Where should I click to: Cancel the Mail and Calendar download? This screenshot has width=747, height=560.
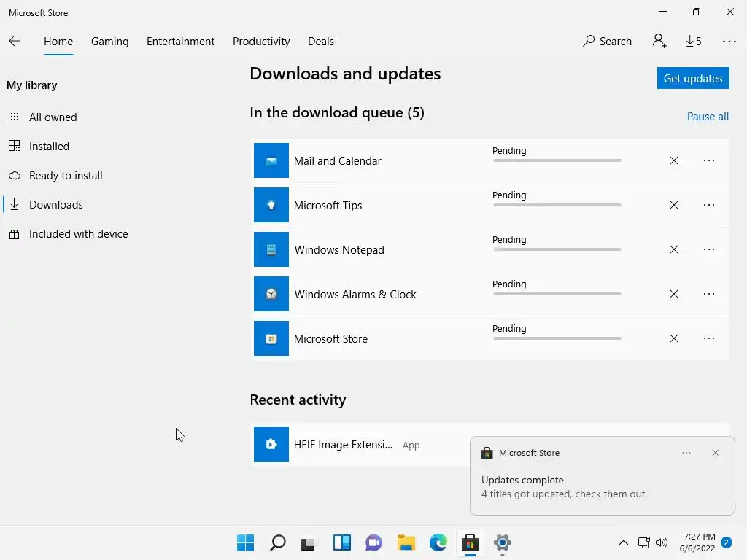pos(673,160)
